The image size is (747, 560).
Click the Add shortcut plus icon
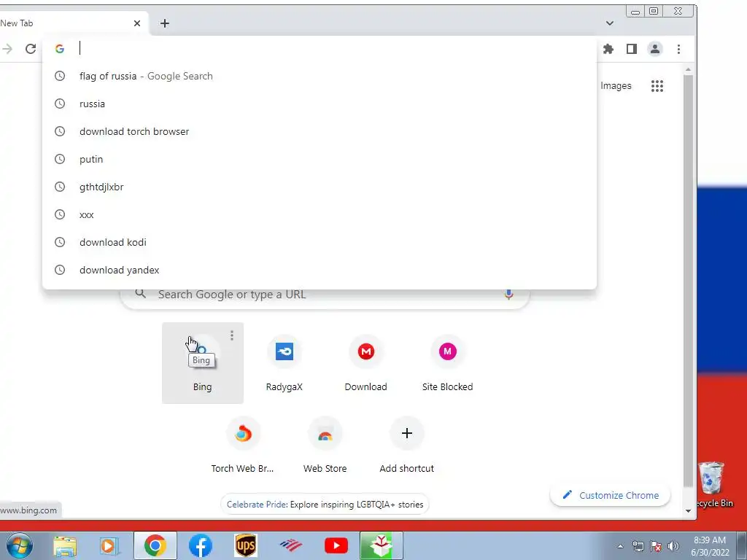(x=406, y=433)
